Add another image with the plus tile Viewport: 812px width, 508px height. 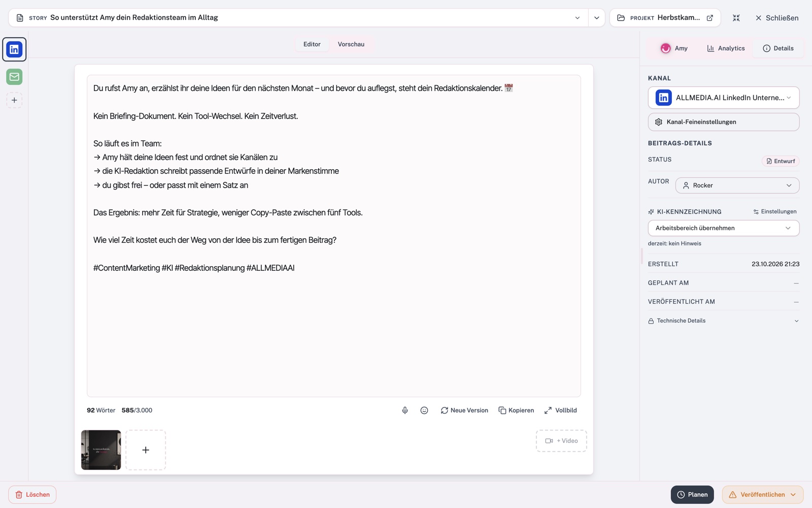[x=146, y=450]
